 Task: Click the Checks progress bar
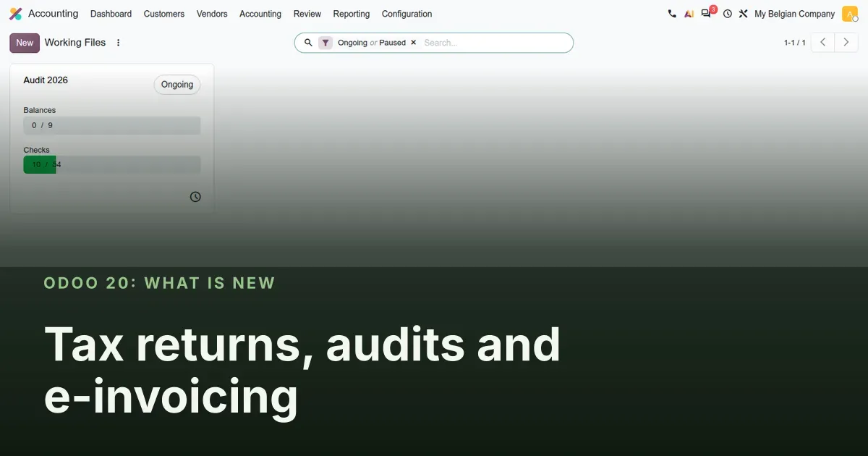(112, 164)
